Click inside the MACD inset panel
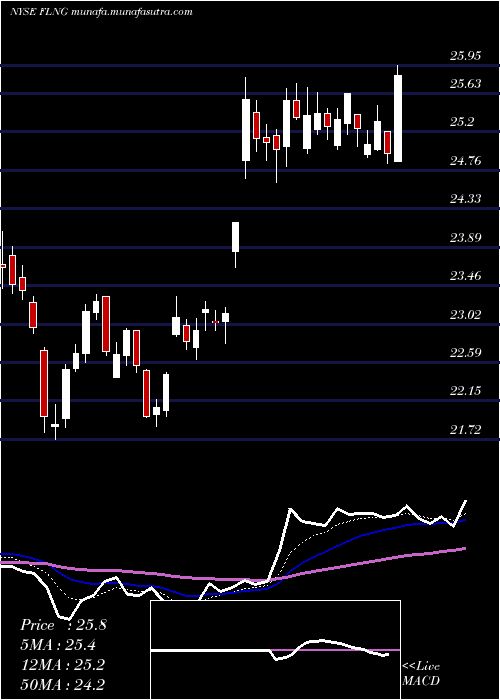Viewport: 500px width, 700px height. click(x=275, y=650)
